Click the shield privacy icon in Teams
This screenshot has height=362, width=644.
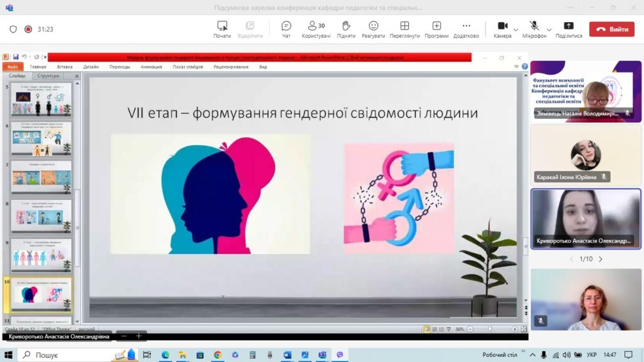click(x=13, y=29)
